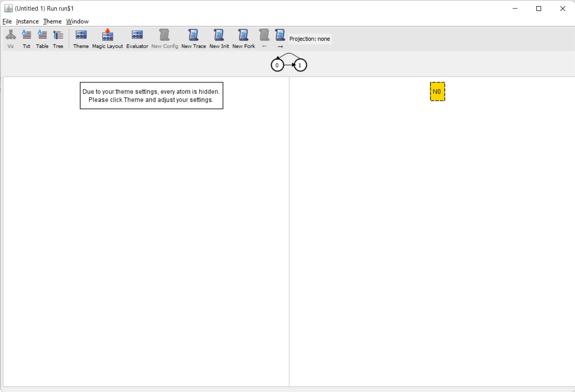Viewport: 575px width, 392px height.
Task: Create a New Fork
Action: pyautogui.click(x=244, y=39)
